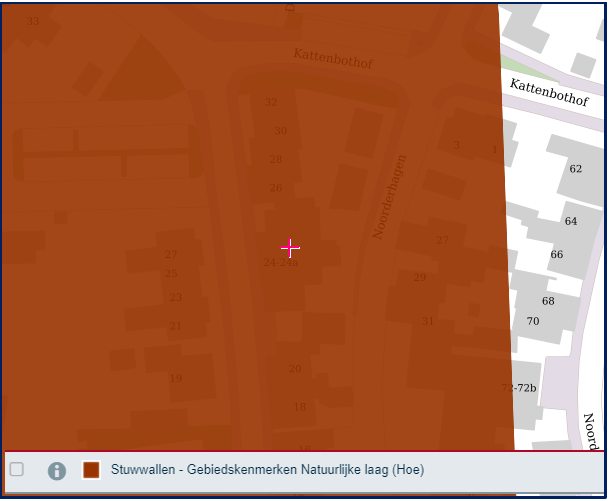Select house number 28
609x501 pixels.
pos(276,159)
